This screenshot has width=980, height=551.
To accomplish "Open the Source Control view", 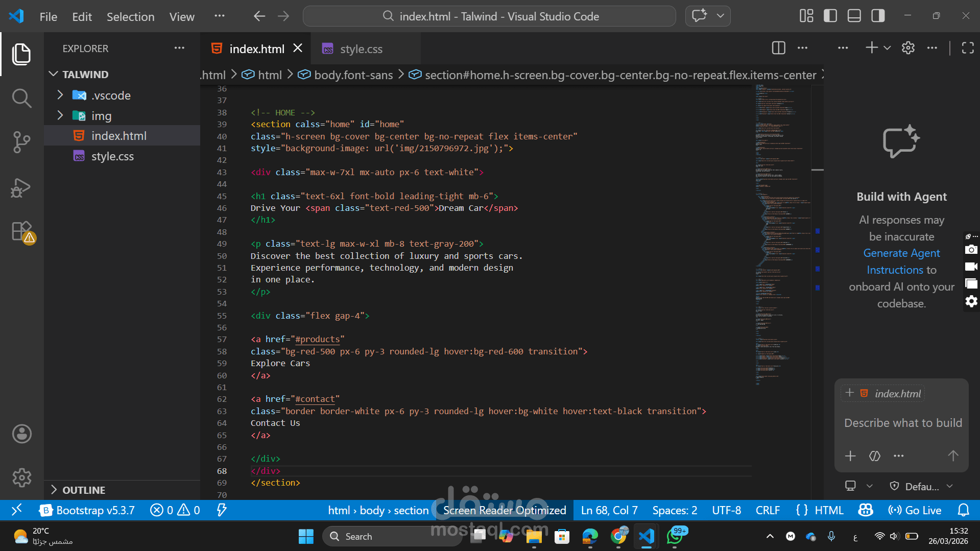I will pyautogui.click(x=21, y=142).
